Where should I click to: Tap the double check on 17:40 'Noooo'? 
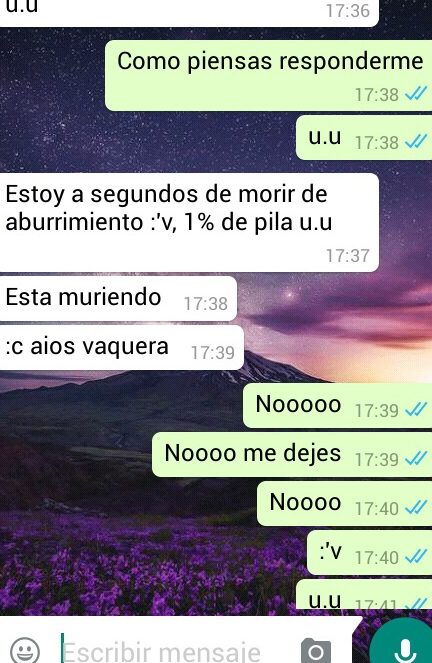click(416, 508)
